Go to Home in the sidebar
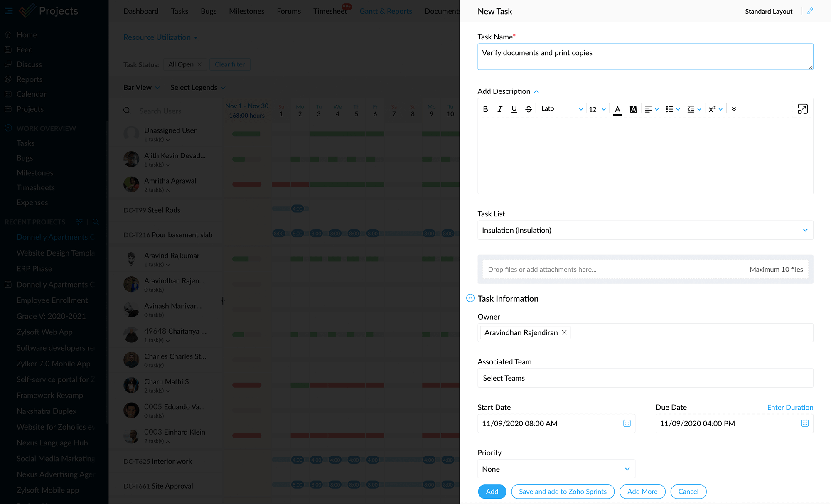The width and height of the screenshot is (831, 504). [27, 35]
